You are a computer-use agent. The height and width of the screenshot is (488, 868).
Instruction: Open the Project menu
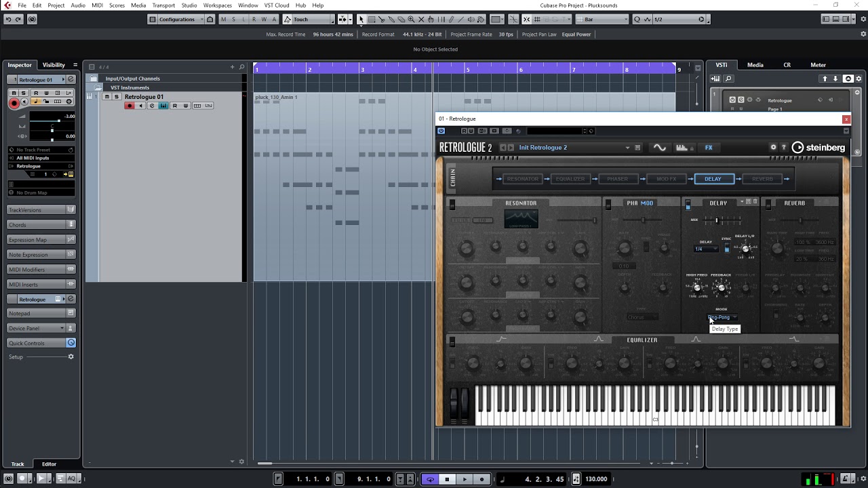click(56, 5)
